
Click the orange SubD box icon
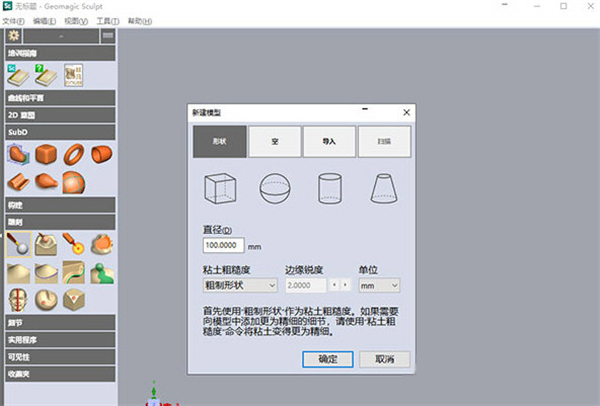pos(46,155)
